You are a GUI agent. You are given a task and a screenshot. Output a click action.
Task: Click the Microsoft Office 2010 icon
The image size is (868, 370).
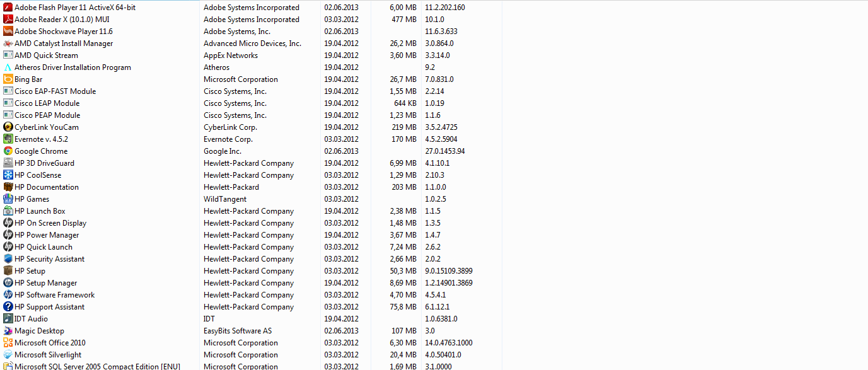[x=8, y=343]
